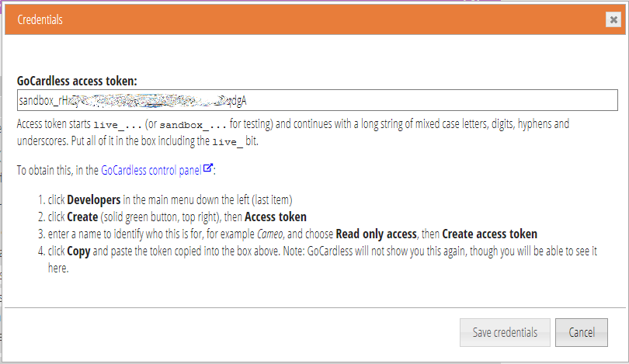Cancel the Credentials dialog
Image resolution: width=629 pixels, height=364 pixels.
(582, 332)
